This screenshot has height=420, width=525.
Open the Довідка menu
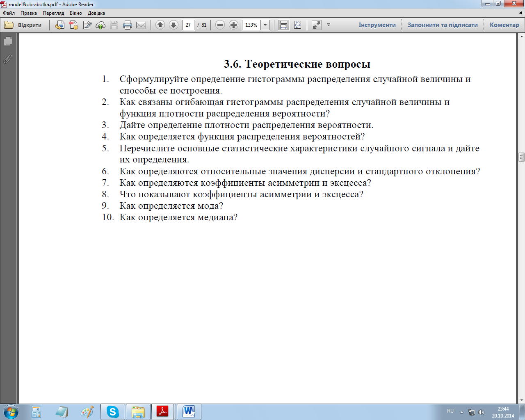(96, 13)
